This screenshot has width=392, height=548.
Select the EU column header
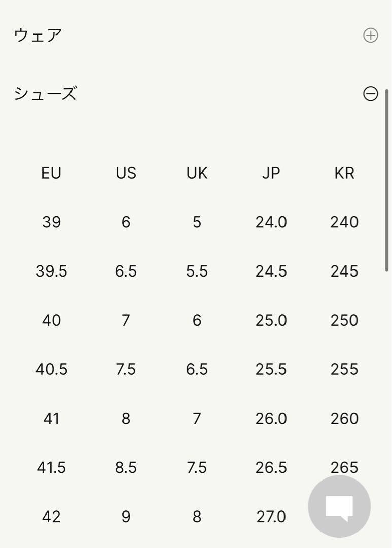click(x=51, y=173)
